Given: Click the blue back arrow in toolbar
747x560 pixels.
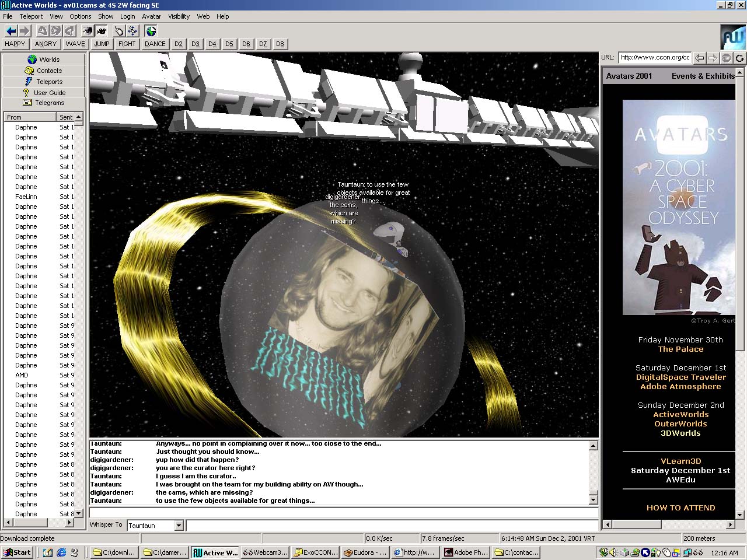Looking at the screenshot, I should point(11,31).
